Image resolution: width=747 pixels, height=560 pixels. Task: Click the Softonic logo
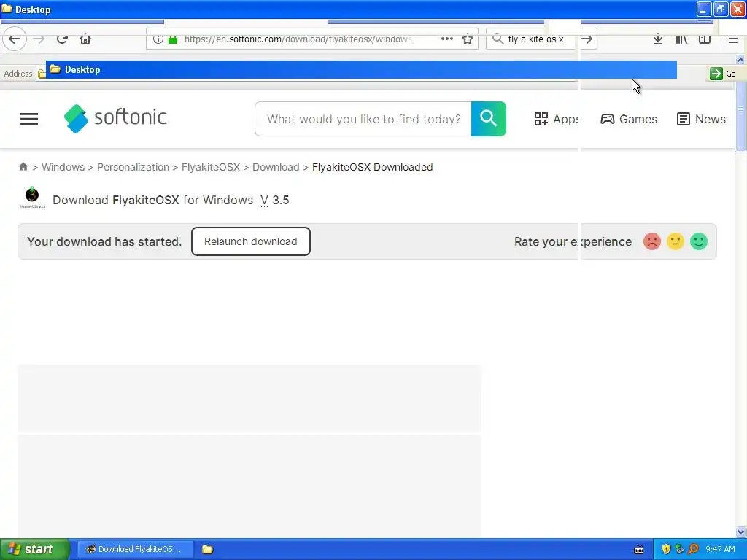click(x=115, y=118)
